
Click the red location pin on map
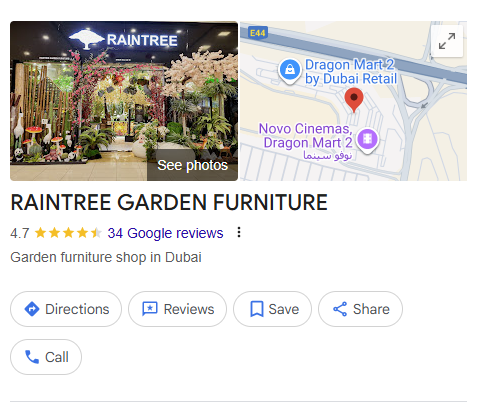pyautogui.click(x=354, y=100)
